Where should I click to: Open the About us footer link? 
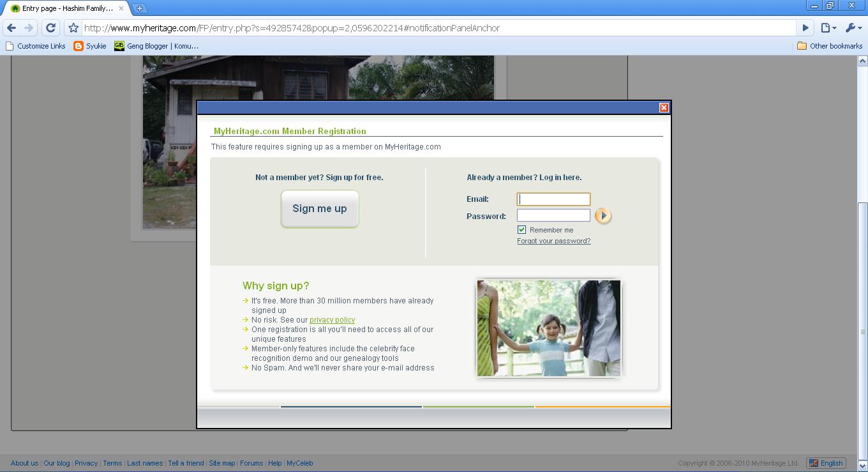tap(24, 463)
